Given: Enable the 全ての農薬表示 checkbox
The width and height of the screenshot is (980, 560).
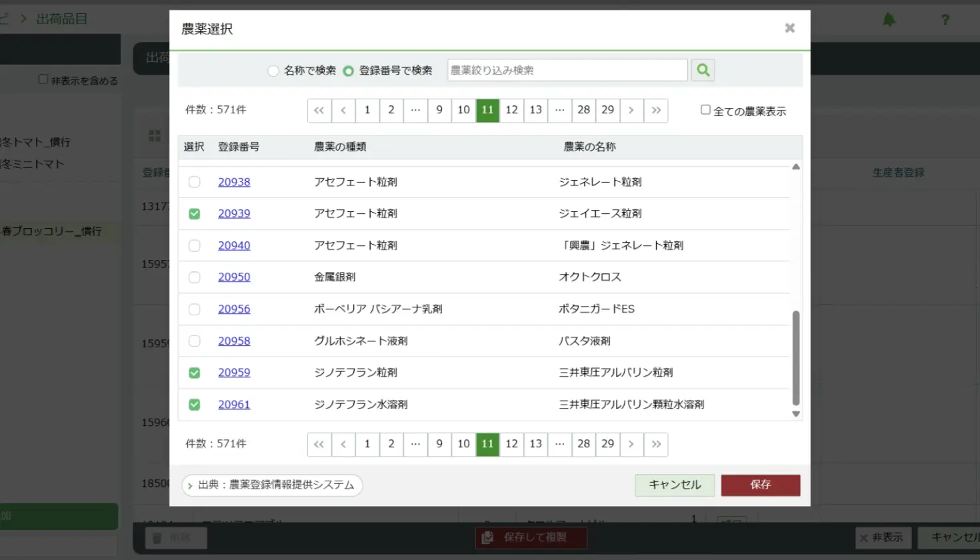Looking at the screenshot, I should [x=705, y=110].
